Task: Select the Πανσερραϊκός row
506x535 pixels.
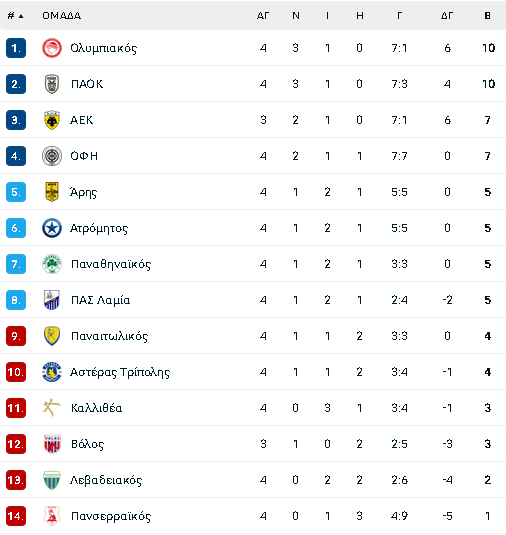Action: point(253,516)
